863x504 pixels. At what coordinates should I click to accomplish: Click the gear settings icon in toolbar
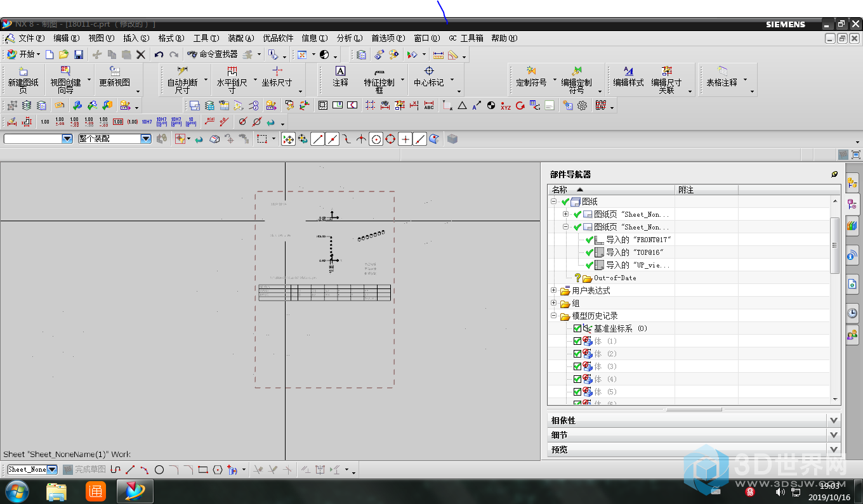coord(583,105)
